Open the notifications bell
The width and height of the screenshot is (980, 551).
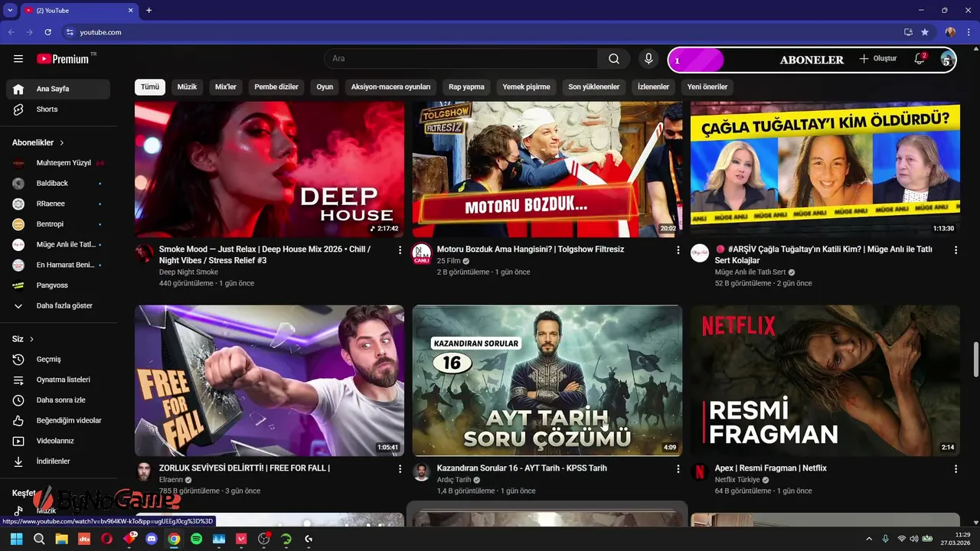point(920,59)
